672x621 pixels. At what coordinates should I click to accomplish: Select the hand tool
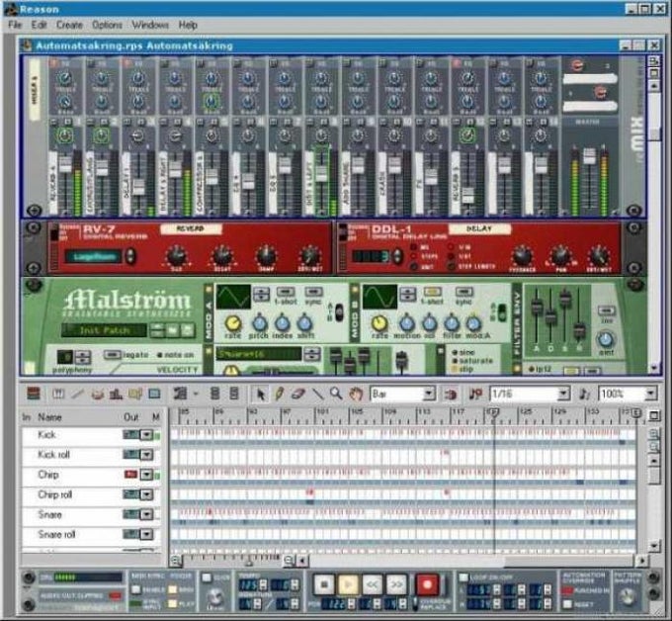click(x=356, y=394)
